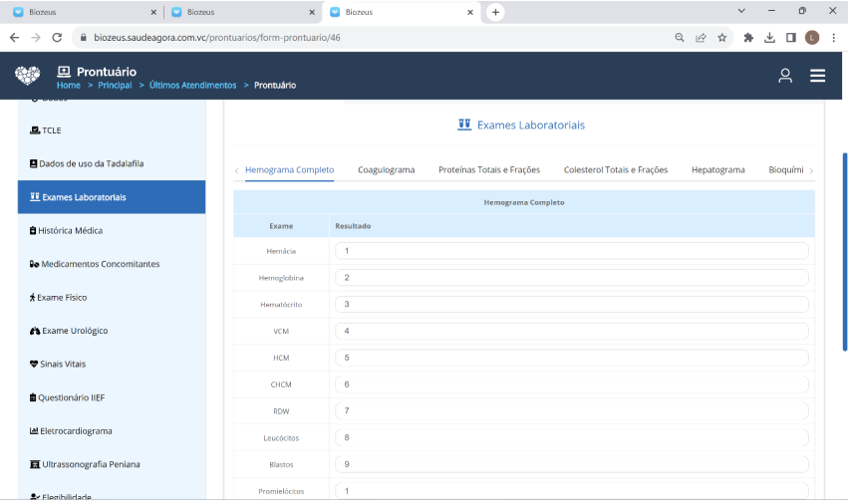Click the Chrome extensions puzzle icon
The height and width of the screenshot is (504, 855).
[x=748, y=38]
